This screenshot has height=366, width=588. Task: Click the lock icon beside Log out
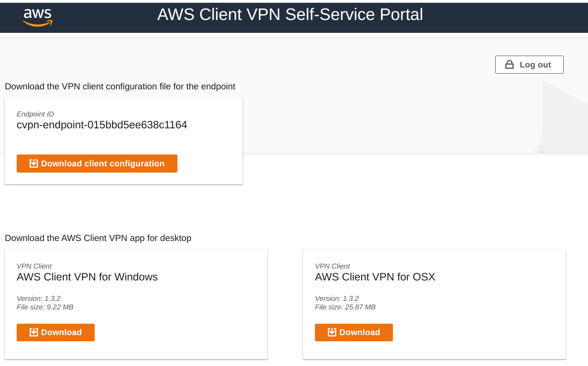(x=509, y=65)
